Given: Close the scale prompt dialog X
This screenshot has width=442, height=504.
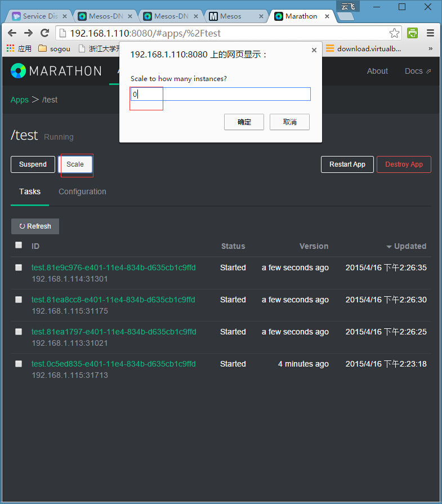Looking at the screenshot, I should point(314,50).
